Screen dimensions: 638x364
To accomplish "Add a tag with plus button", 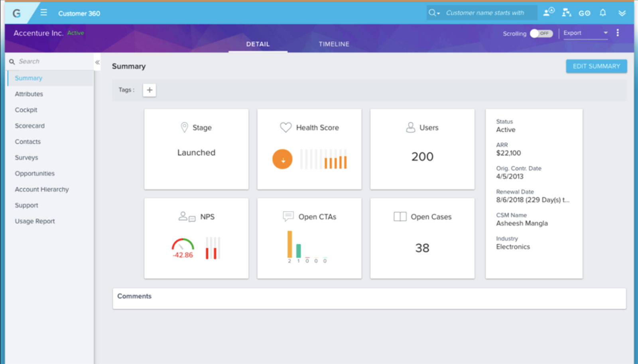I will tap(150, 90).
